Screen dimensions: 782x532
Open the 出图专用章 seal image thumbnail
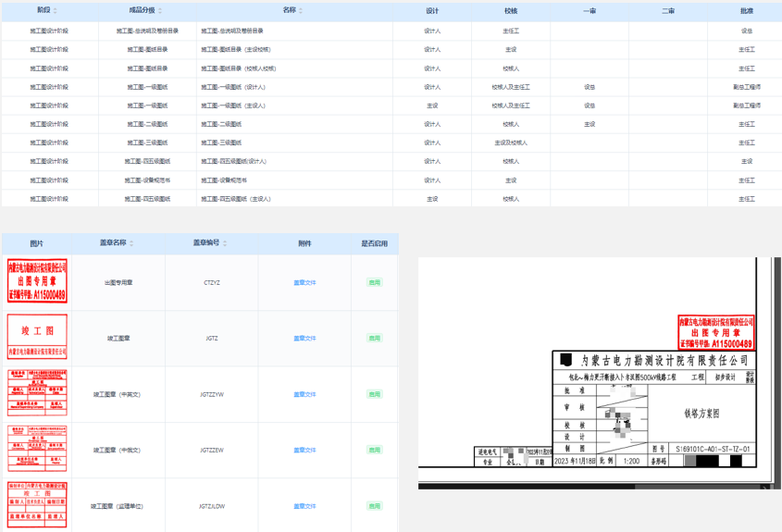37,282
